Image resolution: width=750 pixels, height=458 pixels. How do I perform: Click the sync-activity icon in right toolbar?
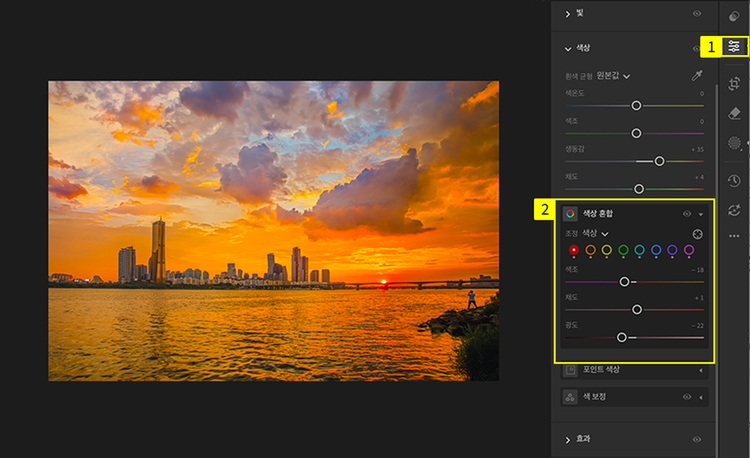click(x=734, y=210)
